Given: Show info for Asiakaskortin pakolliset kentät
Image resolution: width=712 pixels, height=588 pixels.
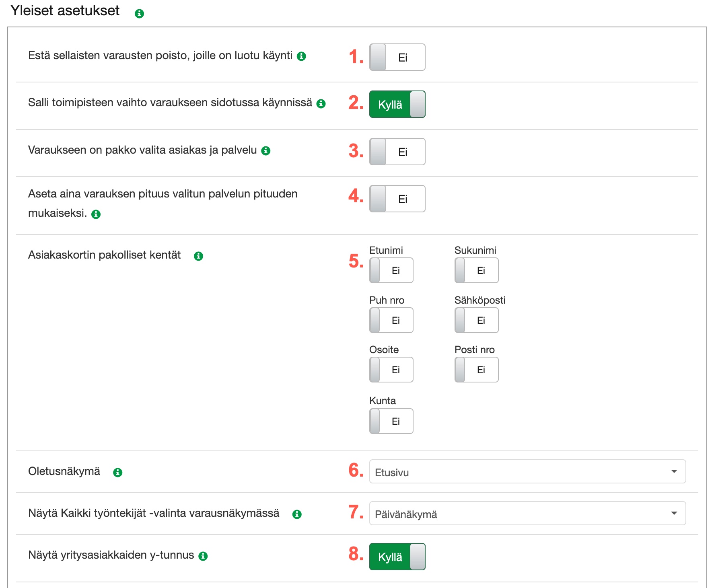Looking at the screenshot, I should pos(198,256).
